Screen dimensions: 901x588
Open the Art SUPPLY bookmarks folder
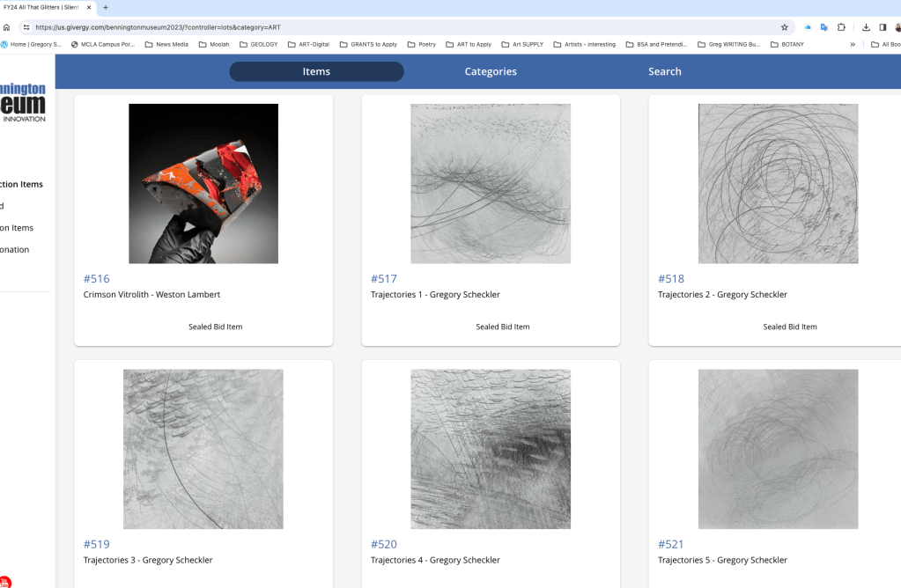pyautogui.click(x=522, y=44)
